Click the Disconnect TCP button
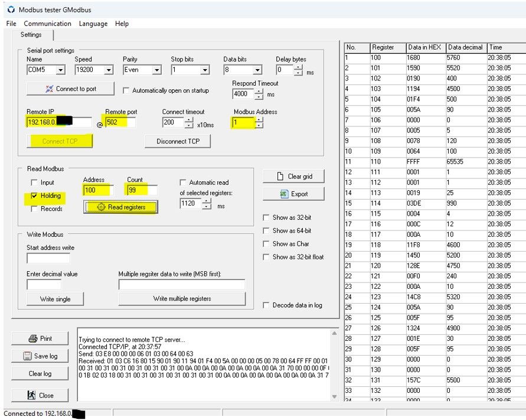This screenshot has height=420, width=526. click(178, 141)
